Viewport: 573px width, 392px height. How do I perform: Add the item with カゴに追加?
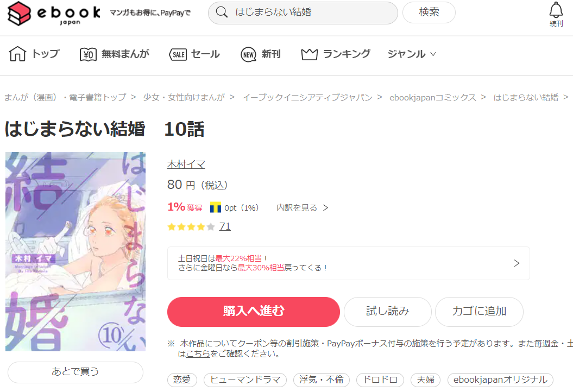(479, 312)
